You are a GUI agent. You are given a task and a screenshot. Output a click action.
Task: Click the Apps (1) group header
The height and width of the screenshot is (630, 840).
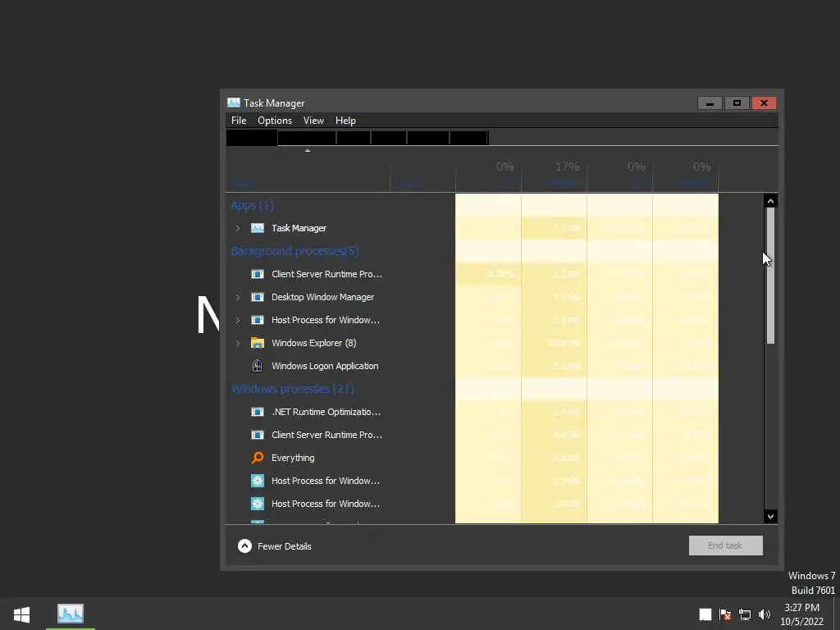coord(253,205)
